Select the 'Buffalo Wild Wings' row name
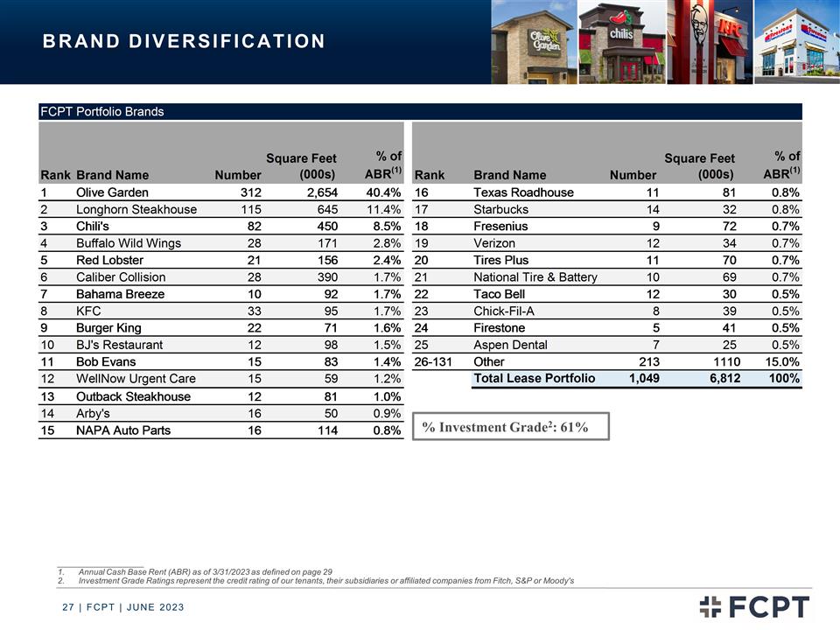The width and height of the screenshot is (840, 630). click(x=129, y=243)
